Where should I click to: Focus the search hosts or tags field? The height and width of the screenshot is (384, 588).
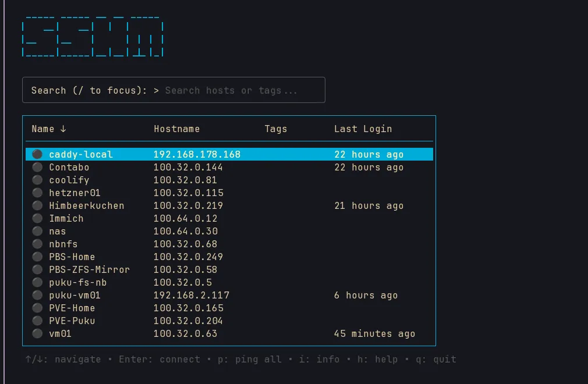[232, 90]
